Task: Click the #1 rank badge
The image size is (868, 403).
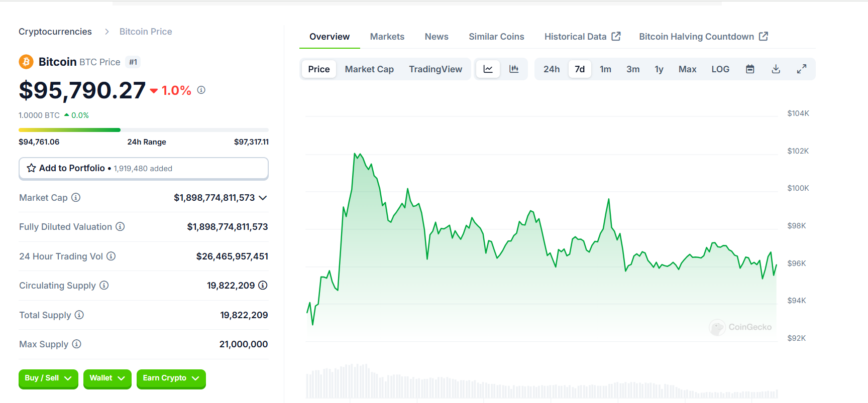Action: point(133,62)
